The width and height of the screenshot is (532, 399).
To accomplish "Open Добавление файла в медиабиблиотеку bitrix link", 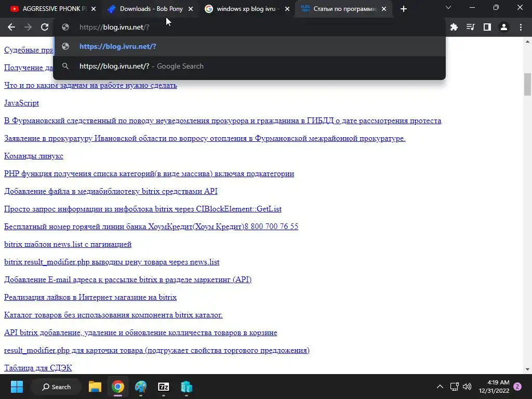I will [111, 191].
